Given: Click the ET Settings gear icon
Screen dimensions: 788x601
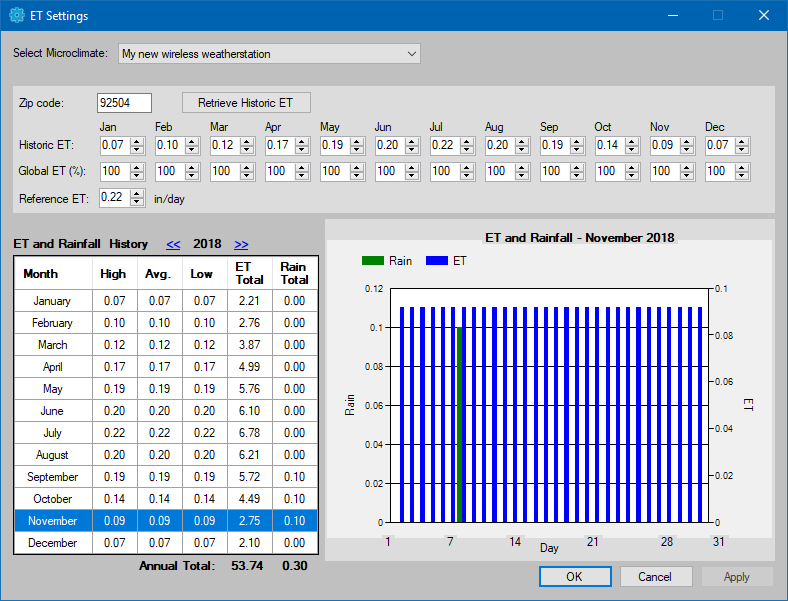Looking at the screenshot, I should click(x=17, y=15).
